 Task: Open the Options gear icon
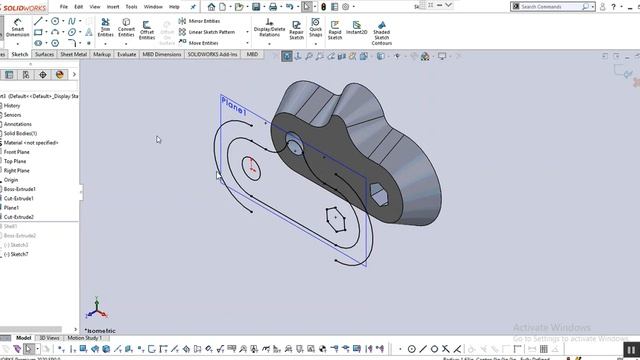pos(346,7)
